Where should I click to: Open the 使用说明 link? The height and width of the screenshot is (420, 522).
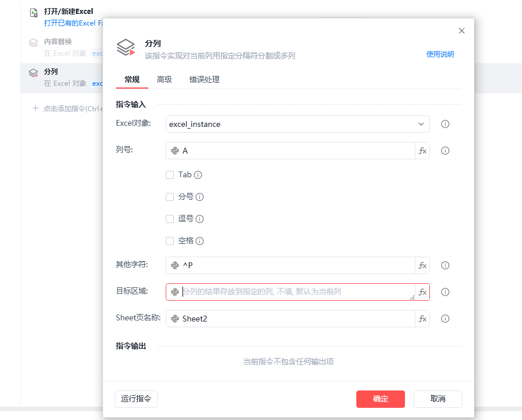click(x=440, y=54)
